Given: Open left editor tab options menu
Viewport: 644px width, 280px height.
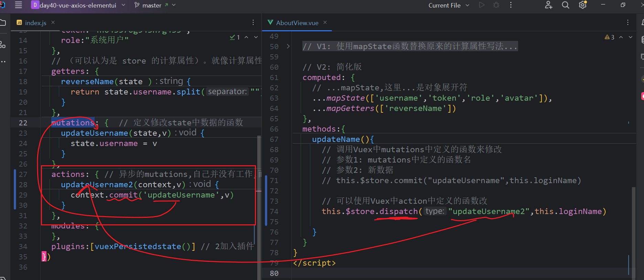Looking at the screenshot, I should point(253,22).
